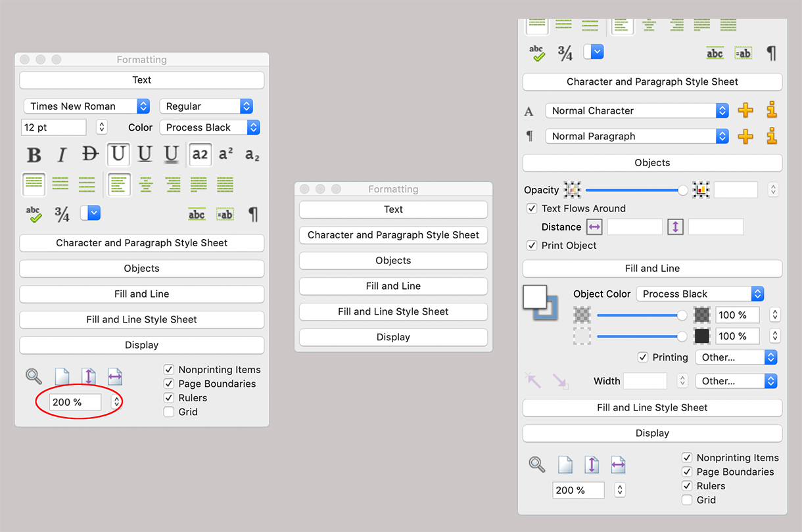The image size is (802, 532).
Task: Expand Fill and Line in the small middle panel
Action: [x=393, y=286]
